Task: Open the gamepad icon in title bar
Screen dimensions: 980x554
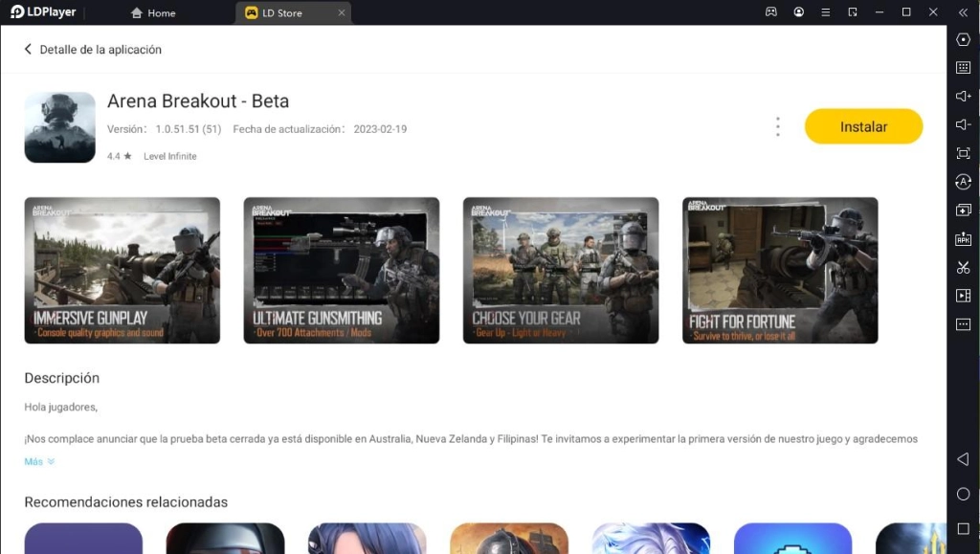Action: coord(770,11)
